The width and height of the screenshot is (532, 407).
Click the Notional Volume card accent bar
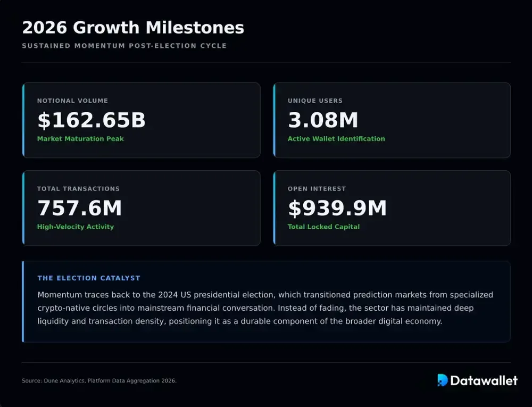[x=23, y=120]
